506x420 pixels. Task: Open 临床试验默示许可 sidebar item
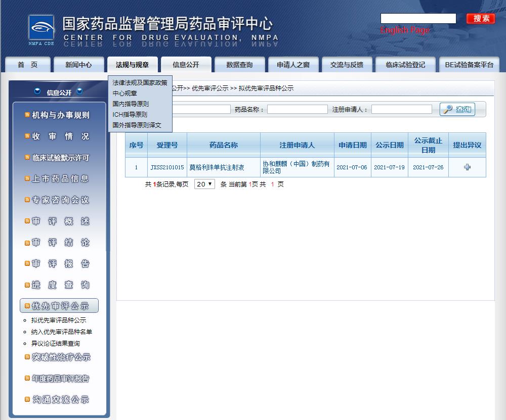(x=61, y=158)
